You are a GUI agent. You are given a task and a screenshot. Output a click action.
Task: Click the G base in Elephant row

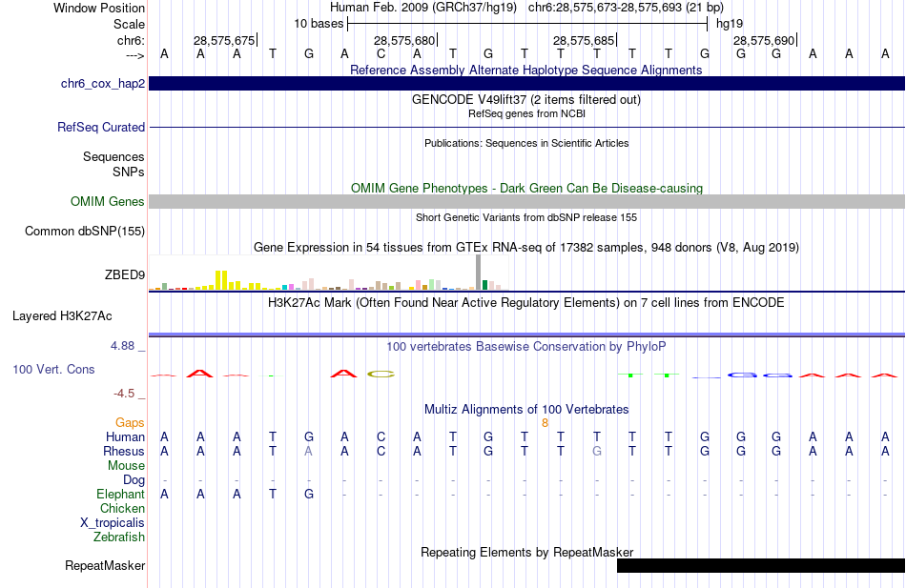point(309,495)
